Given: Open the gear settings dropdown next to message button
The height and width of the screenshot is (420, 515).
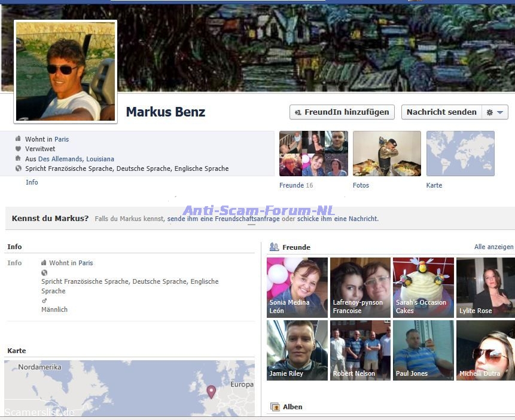Looking at the screenshot, I should click(496, 112).
